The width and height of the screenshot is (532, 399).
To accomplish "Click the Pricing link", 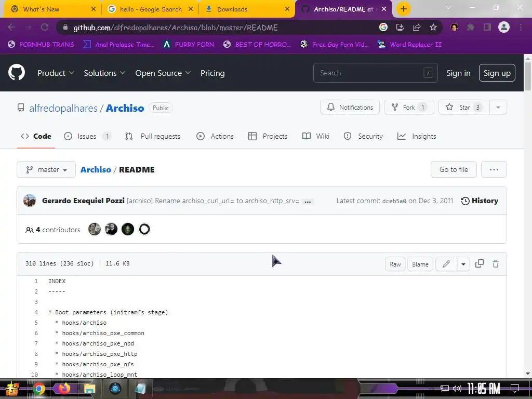I will coord(212,73).
